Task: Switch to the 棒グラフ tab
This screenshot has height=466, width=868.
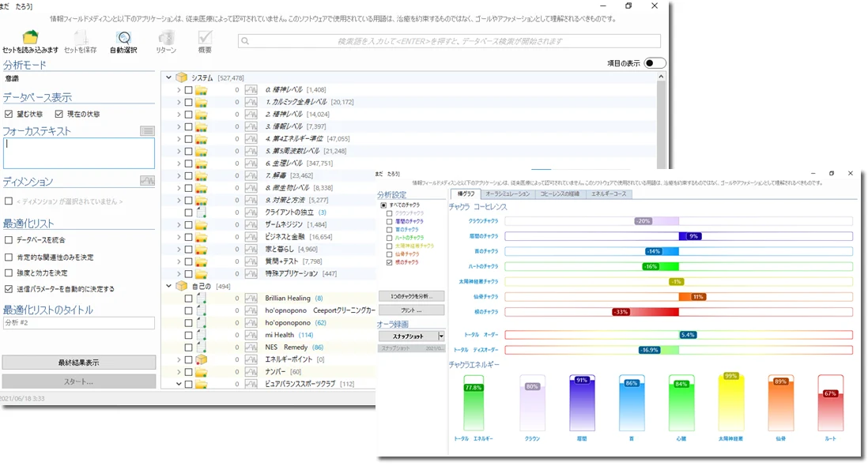Action: tap(466, 194)
